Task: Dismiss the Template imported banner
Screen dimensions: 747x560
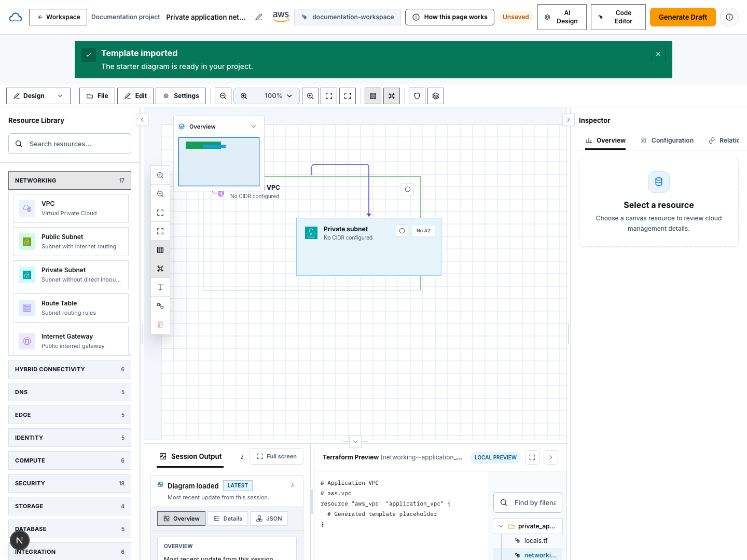Action: point(658,54)
